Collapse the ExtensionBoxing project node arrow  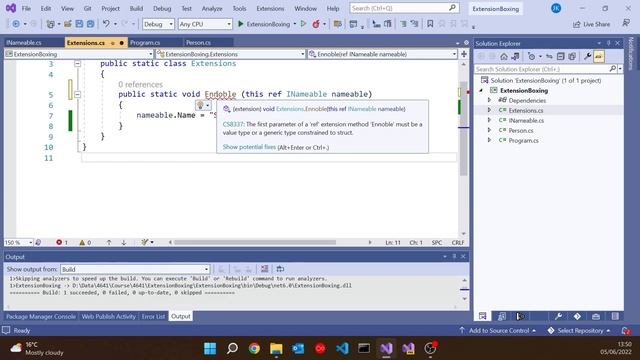[481, 90]
